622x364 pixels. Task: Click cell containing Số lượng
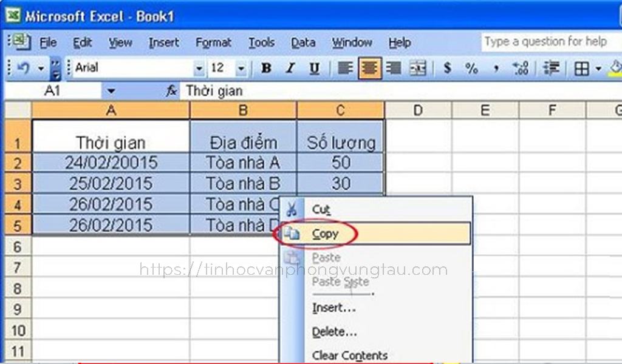point(341,136)
